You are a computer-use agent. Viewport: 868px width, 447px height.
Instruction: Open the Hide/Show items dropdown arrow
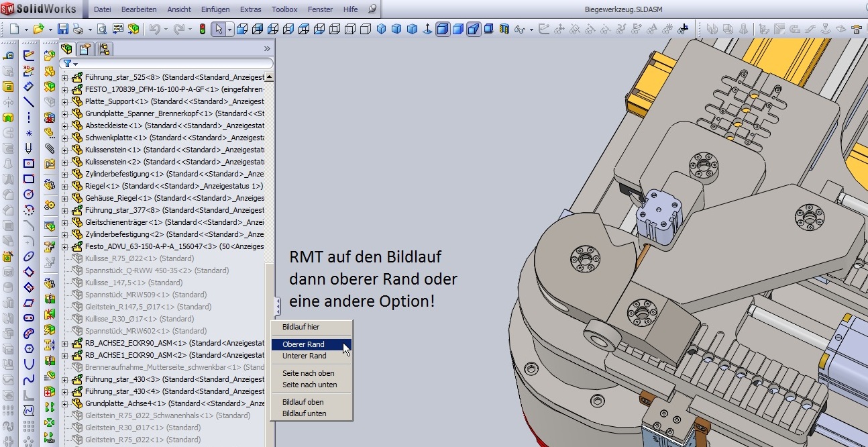tap(532, 30)
